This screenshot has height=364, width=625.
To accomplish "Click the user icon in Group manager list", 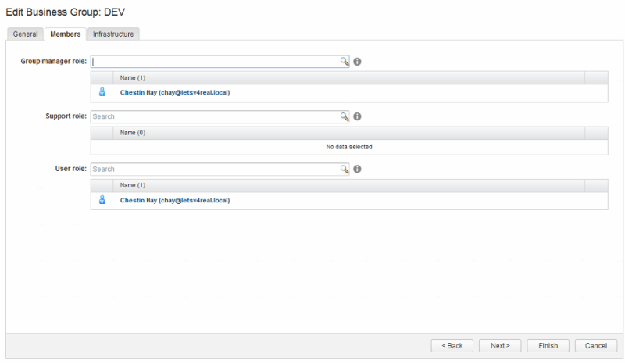I will [x=102, y=92].
